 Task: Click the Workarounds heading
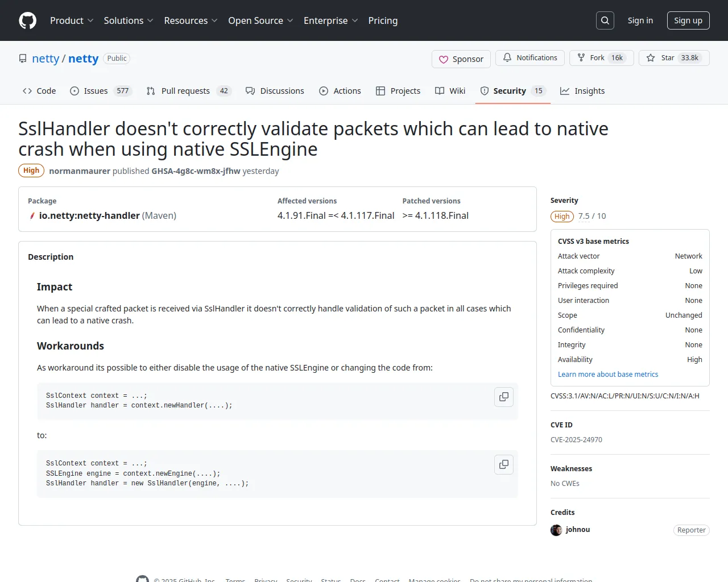pyautogui.click(x=71, y=346)
